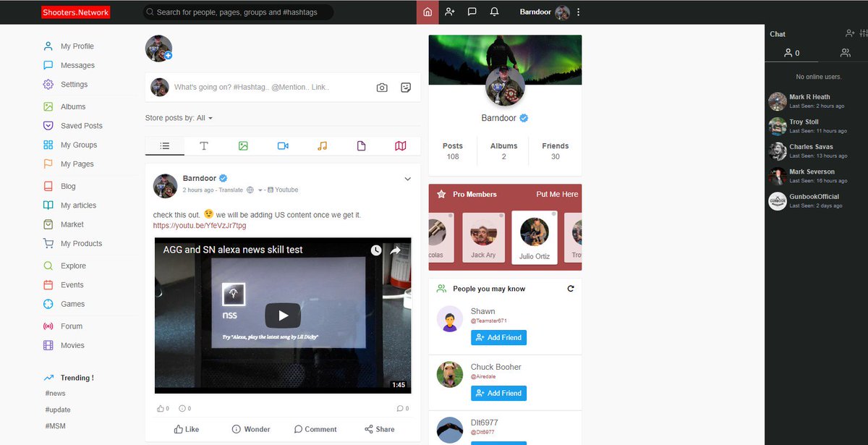The width and height of the screenshot is (868, 445).
Task: Open Julio Ortiz pro member card
Action: [534, 237]
